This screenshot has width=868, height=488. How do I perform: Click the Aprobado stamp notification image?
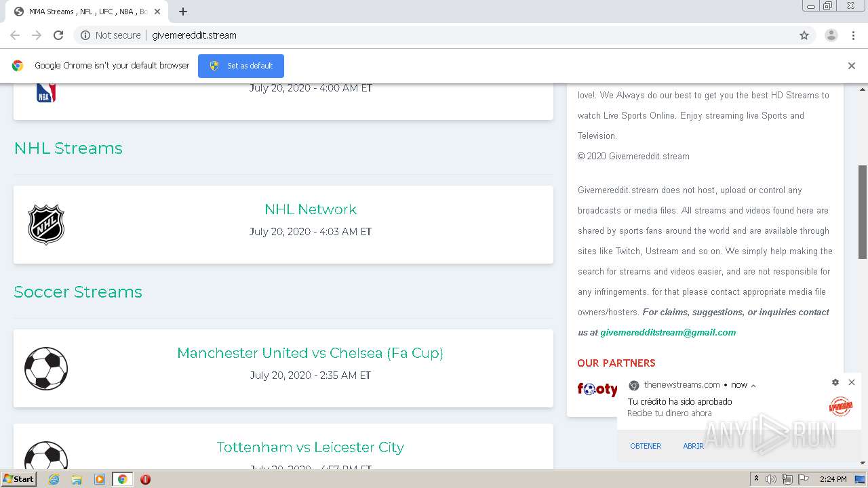(841, 406)
